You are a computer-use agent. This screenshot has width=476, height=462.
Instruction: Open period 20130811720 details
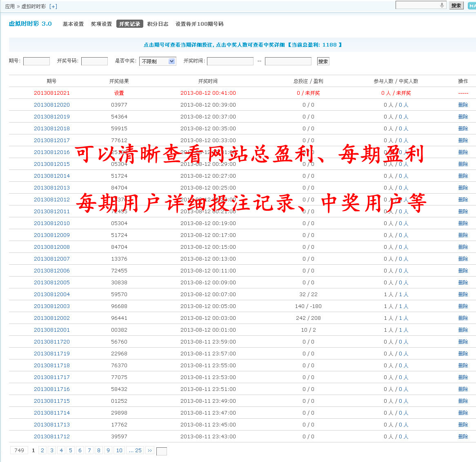tap(51, 342)
